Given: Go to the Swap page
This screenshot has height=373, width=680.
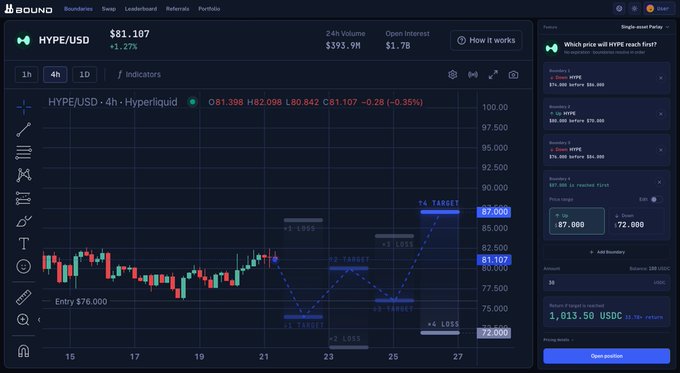Looking at the screenshot, I should (x=109, y=9).
